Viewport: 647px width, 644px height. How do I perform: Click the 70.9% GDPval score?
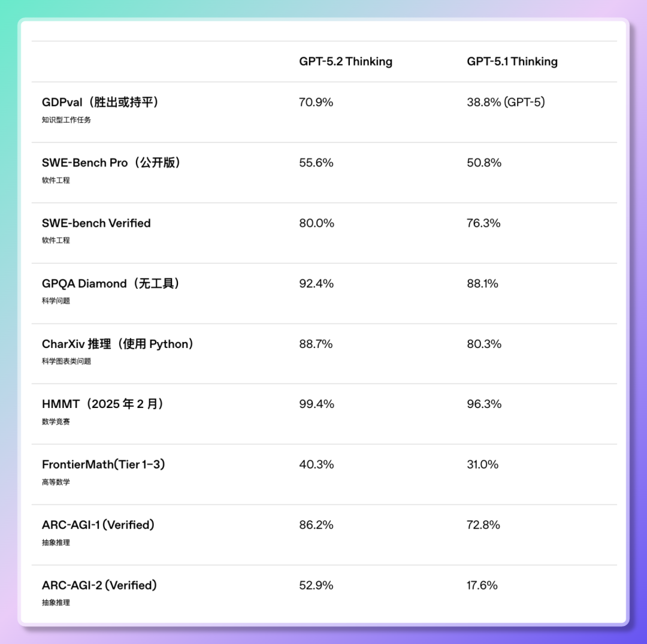(316, 102)
